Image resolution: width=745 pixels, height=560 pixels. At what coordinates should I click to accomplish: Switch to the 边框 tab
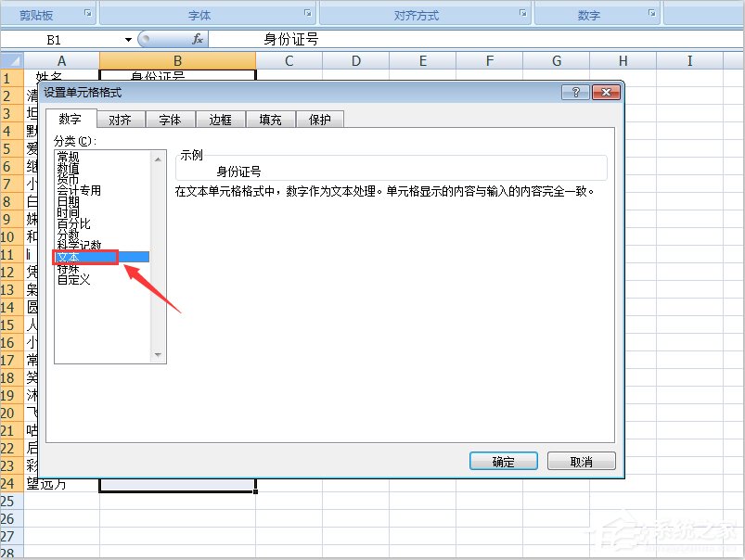coord(220,119)
